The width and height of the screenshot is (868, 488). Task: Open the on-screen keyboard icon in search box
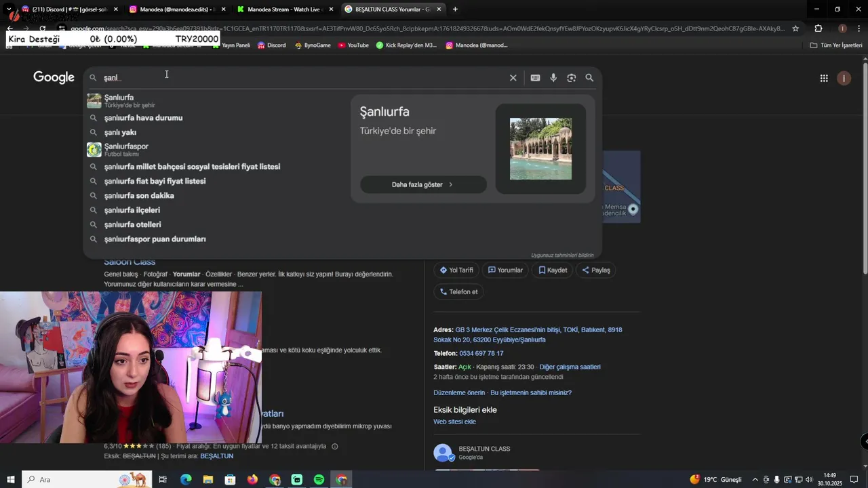click(x=535, y=78)
